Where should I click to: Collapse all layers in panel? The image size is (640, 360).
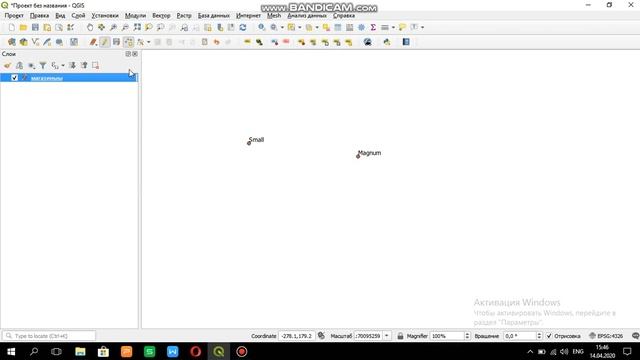point(84,65)
